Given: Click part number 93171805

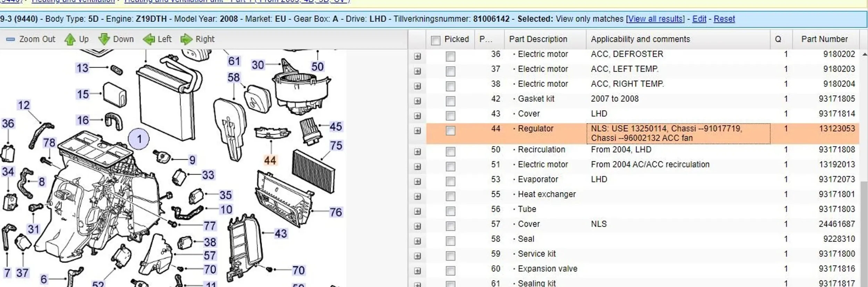Looking at the screenshot, I should 837,99.
